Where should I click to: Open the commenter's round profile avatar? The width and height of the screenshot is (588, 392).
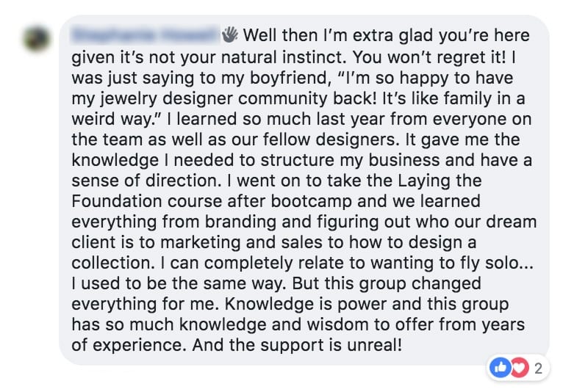pos(37,39)
